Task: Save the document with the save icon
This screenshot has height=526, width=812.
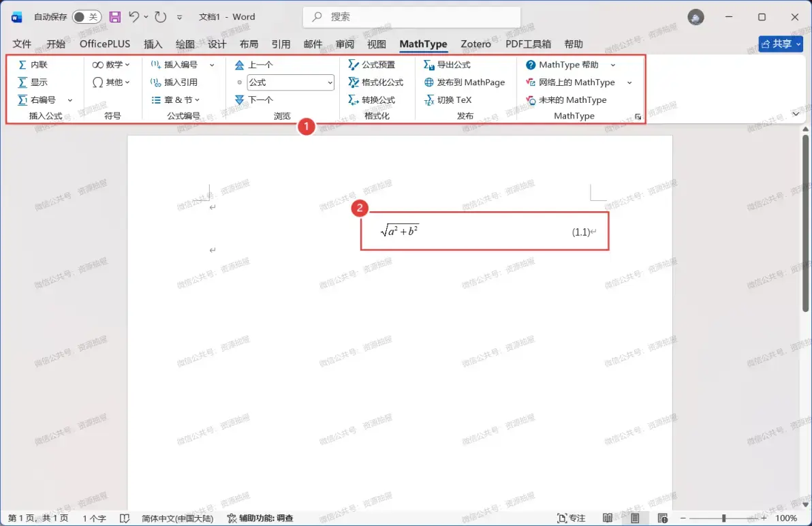Action: point(115,17)
